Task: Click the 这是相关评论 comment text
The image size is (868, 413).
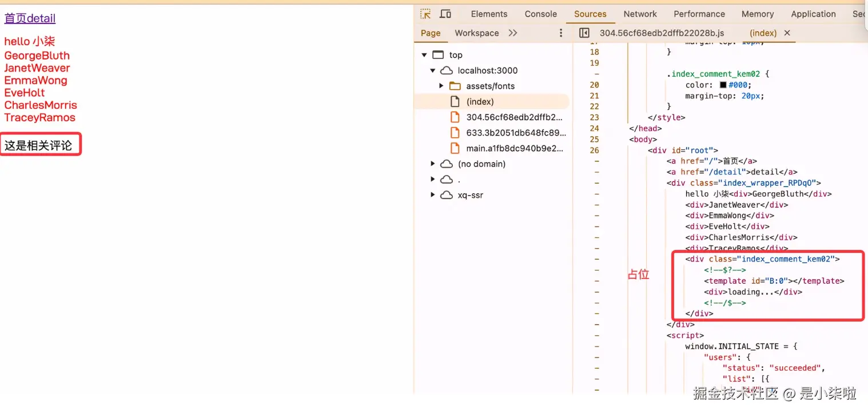Action: point(38,145)
